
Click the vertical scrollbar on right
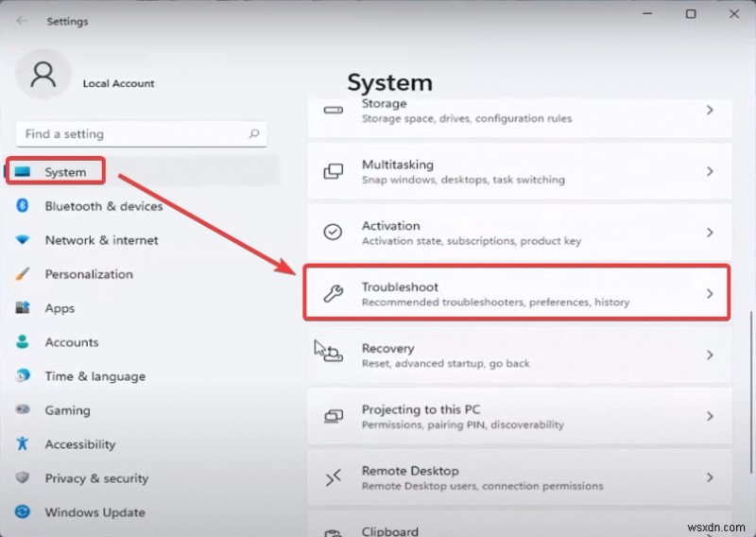tap(751, 378)
